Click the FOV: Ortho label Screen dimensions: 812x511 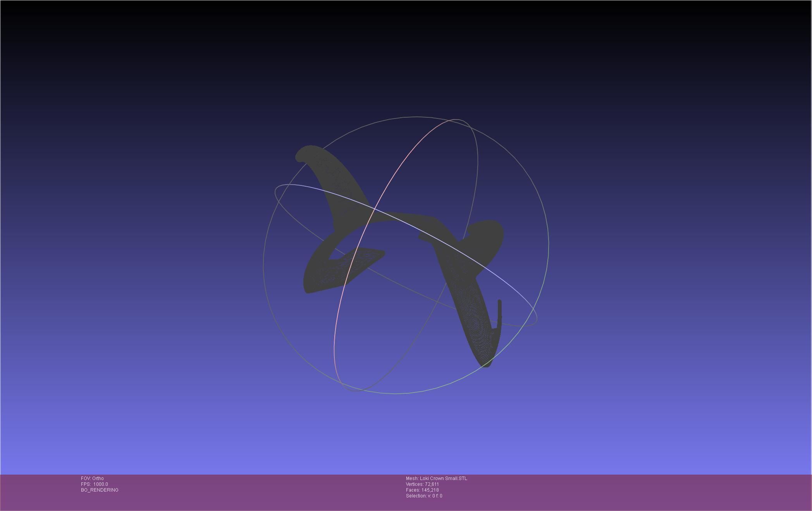[92, 478]
